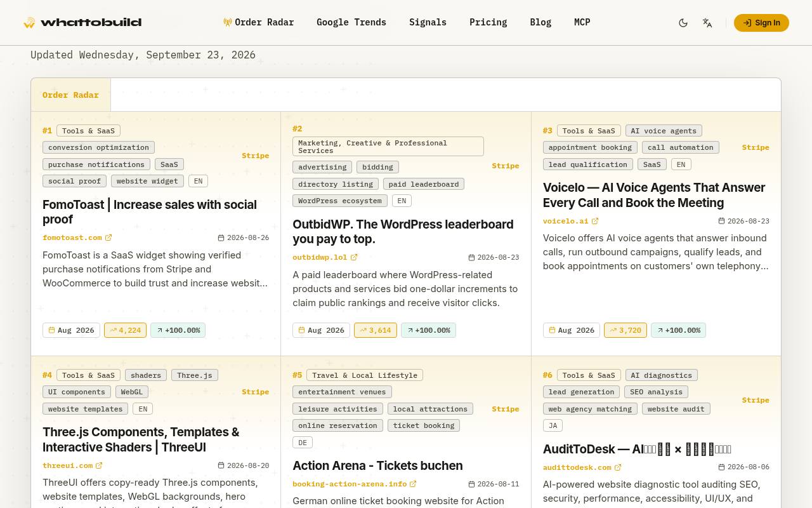812x508 pixels.
Task: Go to Google Trends page
Action: point(351,22)
